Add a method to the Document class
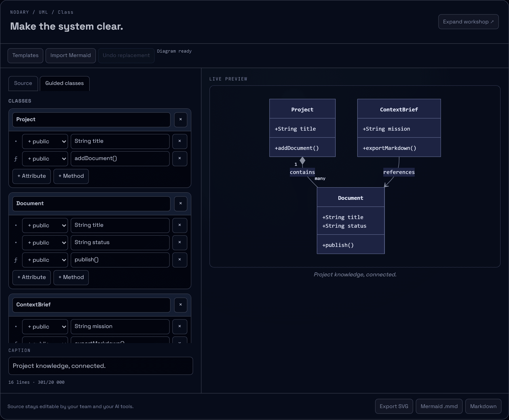The width and height of the screenshot is (509, 420). click(x=71, y=277)
